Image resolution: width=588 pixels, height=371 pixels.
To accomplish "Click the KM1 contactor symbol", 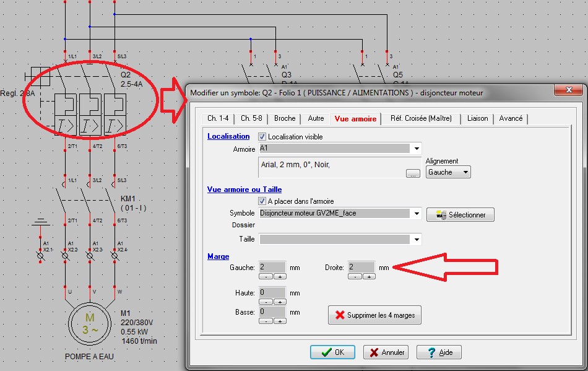I will (x=90, y=199).
